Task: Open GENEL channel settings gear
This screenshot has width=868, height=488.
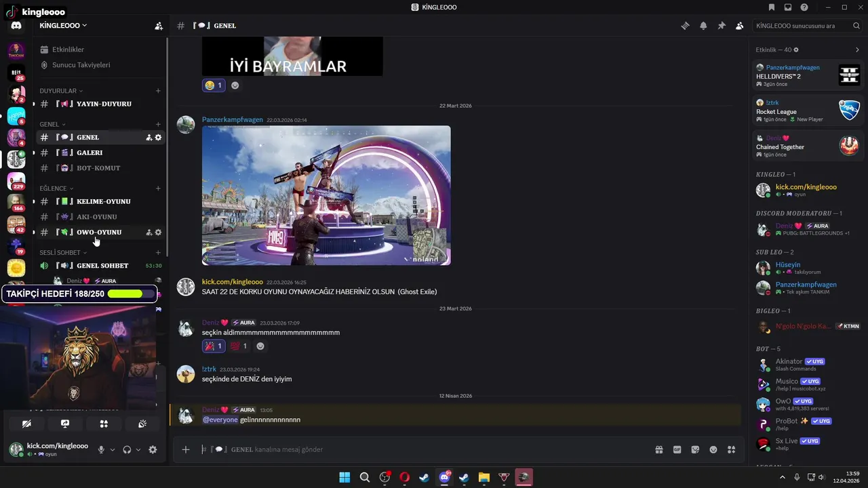Action: click(x=158, y=138)
